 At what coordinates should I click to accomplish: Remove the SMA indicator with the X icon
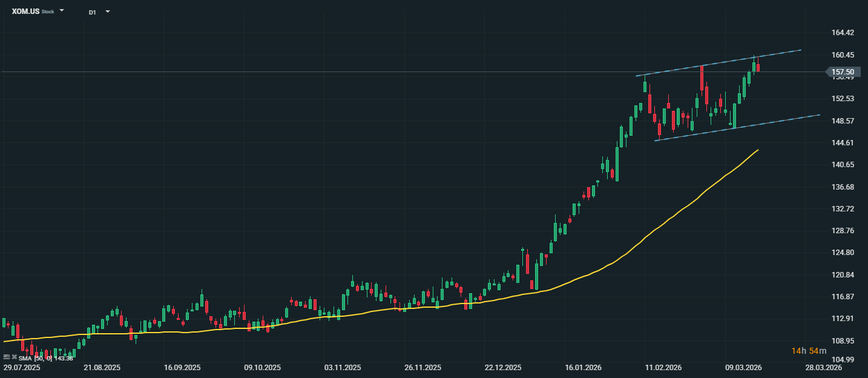14,357
